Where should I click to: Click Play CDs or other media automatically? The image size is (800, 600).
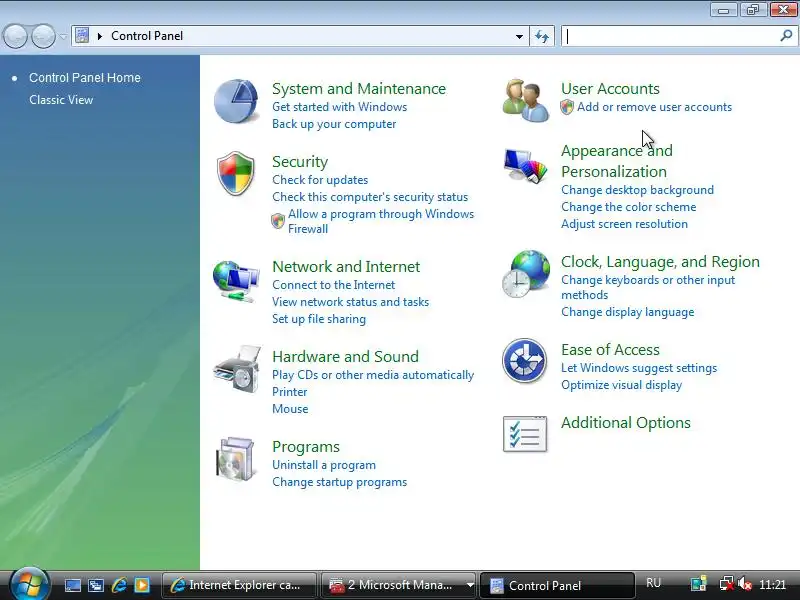[373, 375]
